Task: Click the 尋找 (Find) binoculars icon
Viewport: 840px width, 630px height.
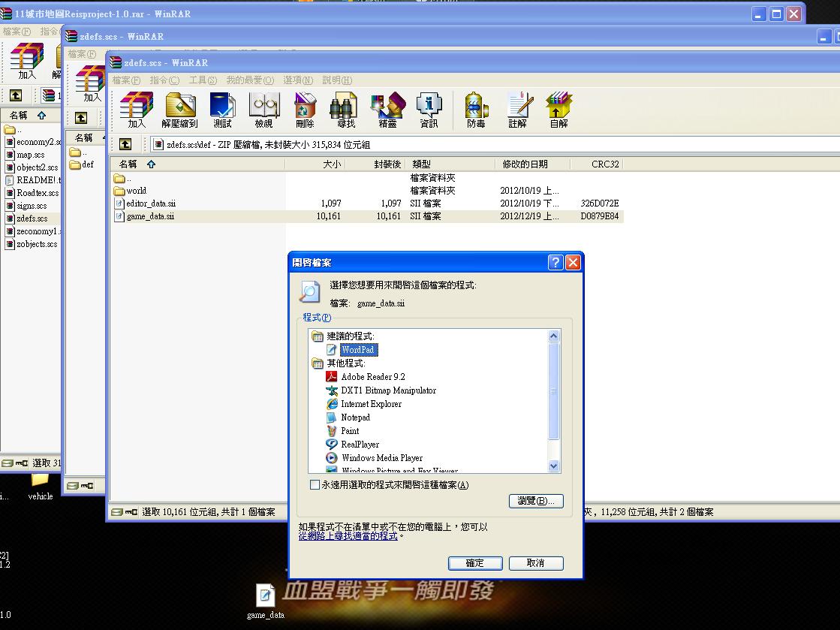Action: click(346, 110)
